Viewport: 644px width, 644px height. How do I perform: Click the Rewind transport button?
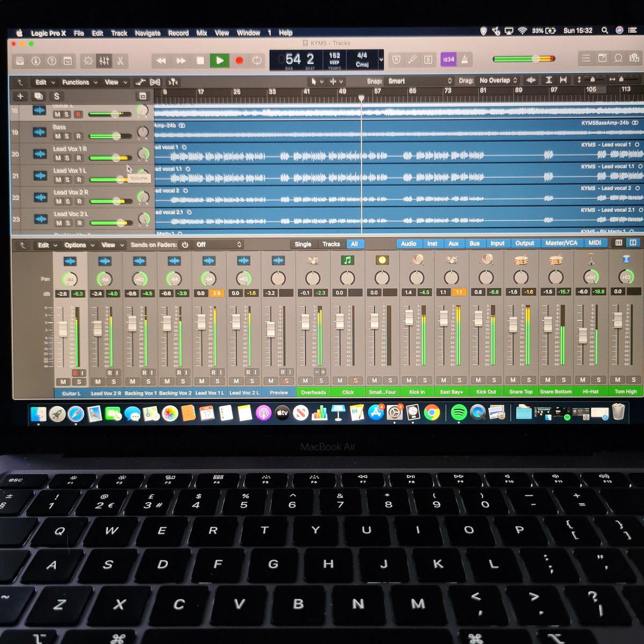(161, 61)
